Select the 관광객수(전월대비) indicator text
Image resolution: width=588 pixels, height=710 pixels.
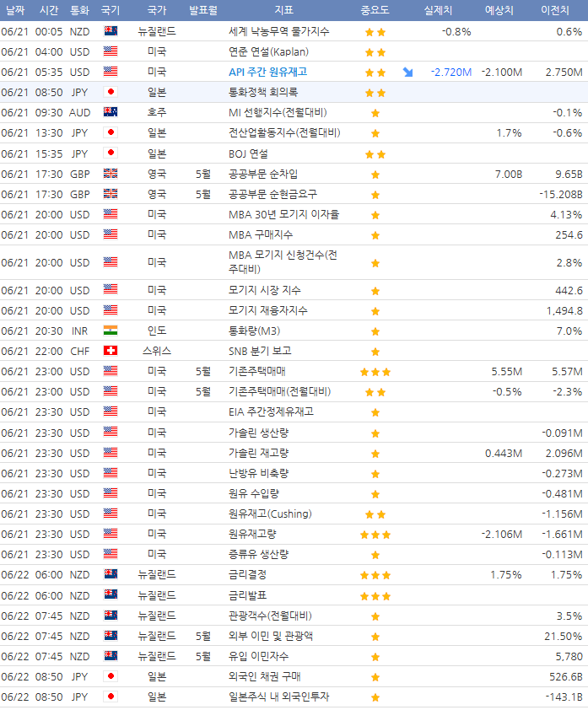[271, 616]
